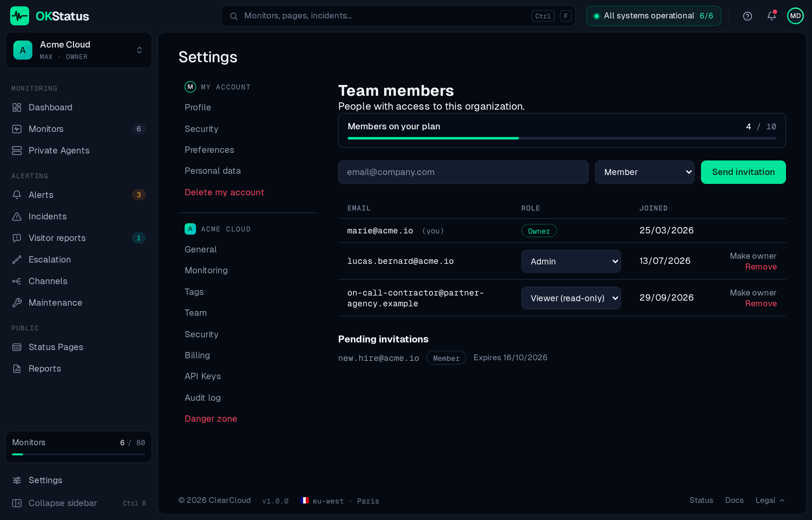Screen dimensions: 812x520
Task: Focus the email@company.com invitation field
Action: click(x=463, y=172)
